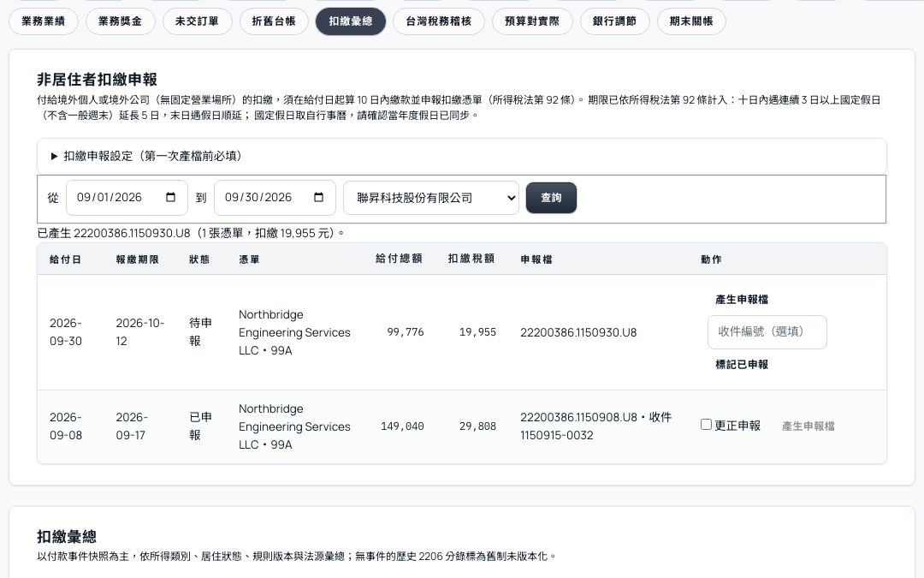Click the 動作 column header
Viewport: 924px width, 578px height.
tap(711, 259)
